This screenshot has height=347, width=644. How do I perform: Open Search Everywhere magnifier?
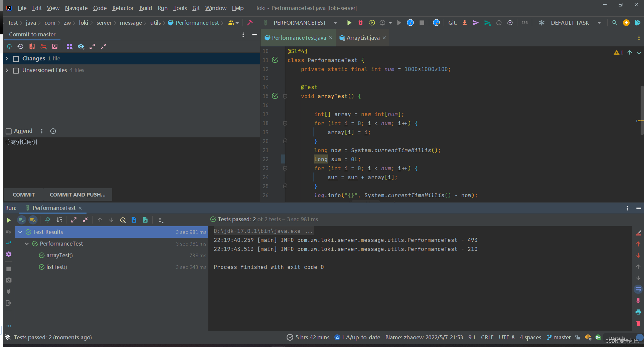coord(615,23)
